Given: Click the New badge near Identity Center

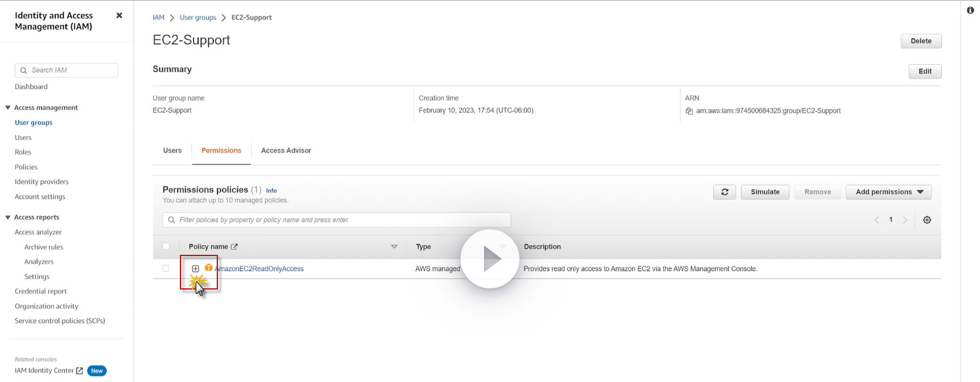Looking at the screenshot, I should point(97,371).
